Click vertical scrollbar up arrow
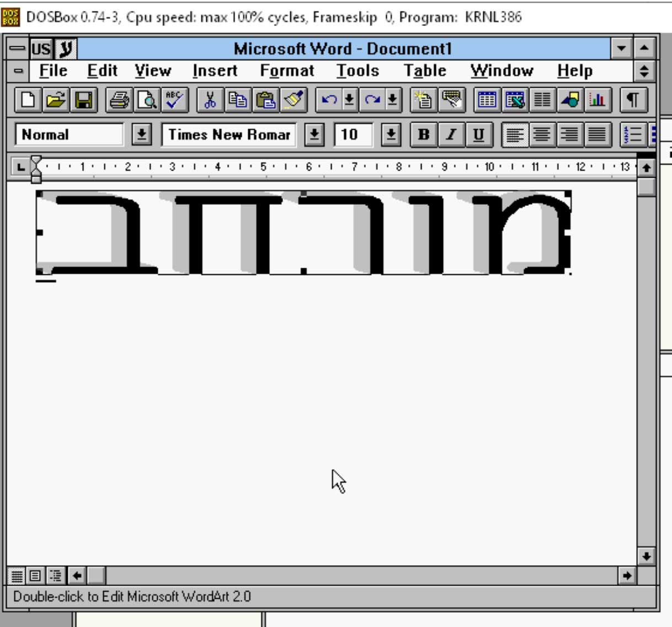The width and height of the screenshot is (672, 627). click(x=646, y=168)
